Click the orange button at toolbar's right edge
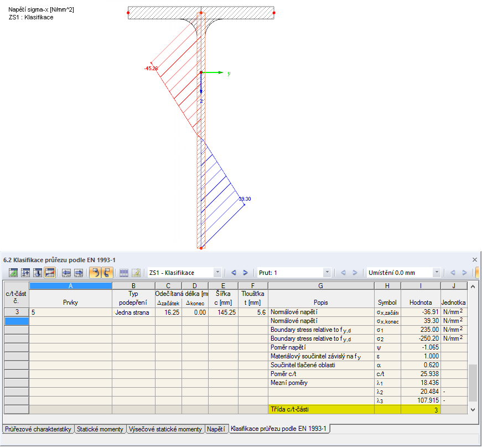The height and width of the screenshot is (448, 482). (x=477, y=273)
